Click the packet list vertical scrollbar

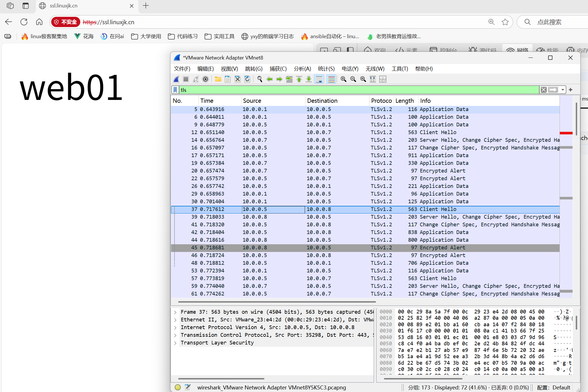click(x=576, y=120)
